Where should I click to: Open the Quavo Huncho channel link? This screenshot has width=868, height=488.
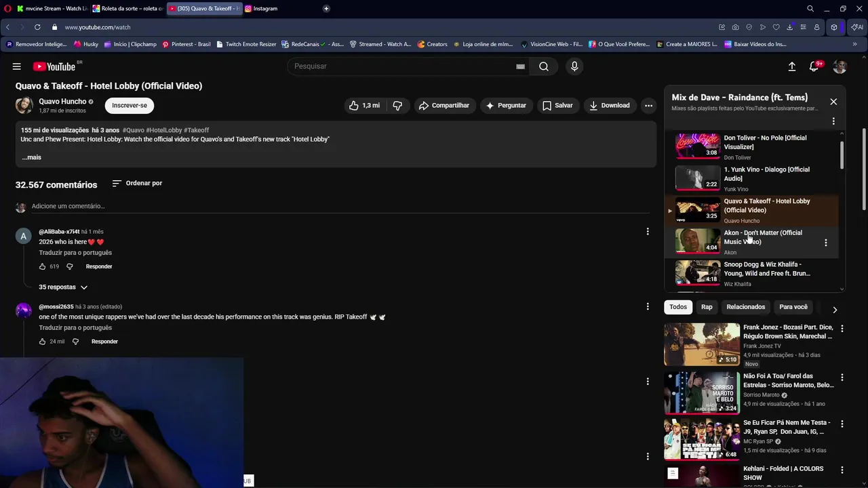pyautogui.click(x=62, y=102)
